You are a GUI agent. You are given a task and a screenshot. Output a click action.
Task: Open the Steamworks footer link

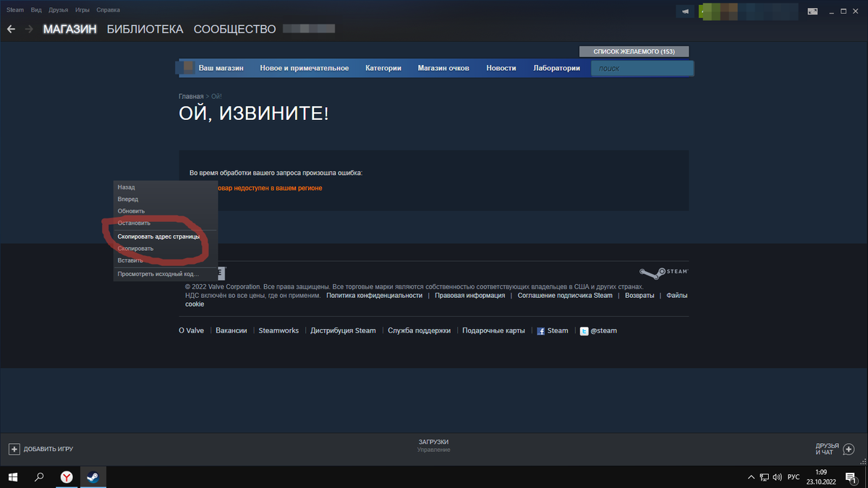tap(278, 331)
